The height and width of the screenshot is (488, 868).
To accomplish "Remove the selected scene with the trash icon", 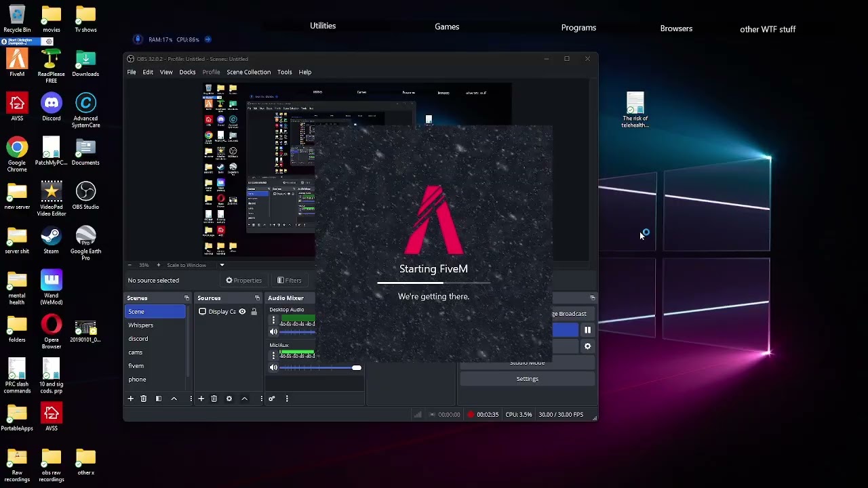I will coord(144,399).
